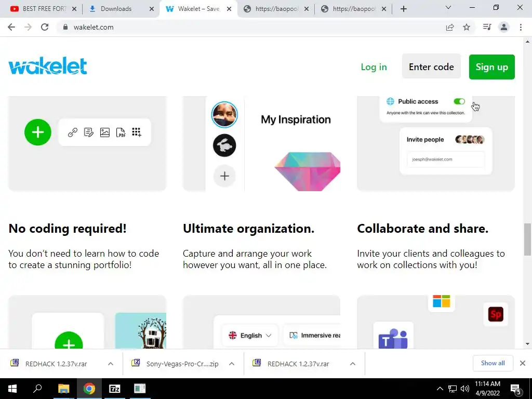This screenshot has height=399, width=532.
Task: Open the Chrome profile icon
Action: click(x=504, y=27)
